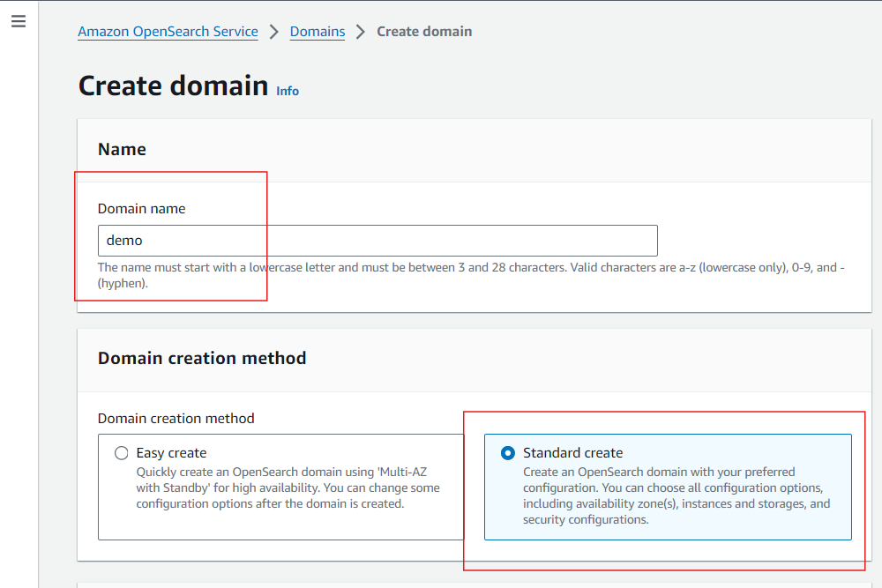Click the Easy create title text

171,453
